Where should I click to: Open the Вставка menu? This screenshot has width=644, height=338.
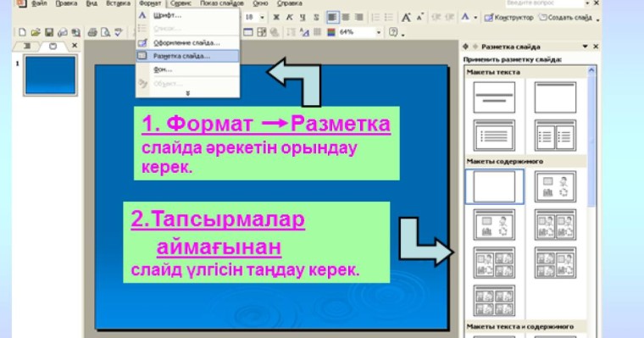pos(118,3)
